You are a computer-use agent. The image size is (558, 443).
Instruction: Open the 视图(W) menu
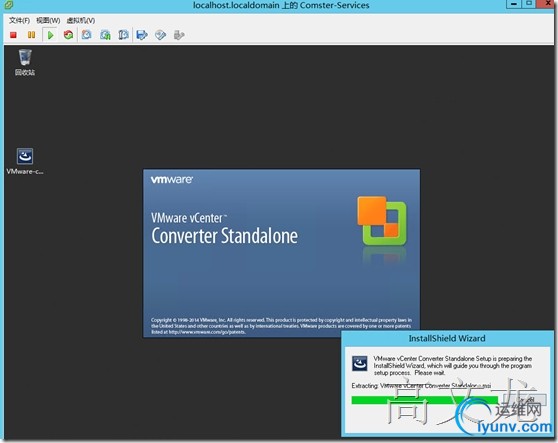point(48,20)
